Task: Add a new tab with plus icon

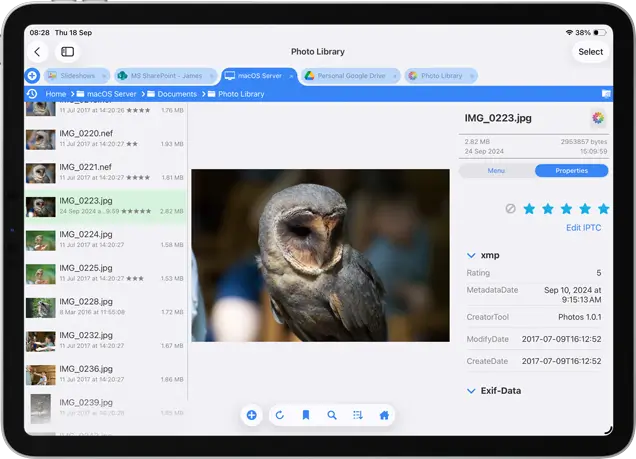Action: (32, 76)
